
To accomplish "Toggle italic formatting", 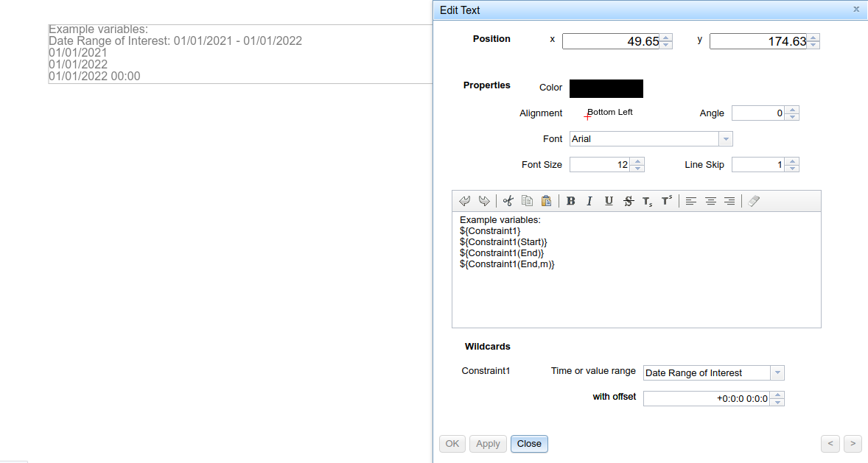I will click(x=589, y=200).
